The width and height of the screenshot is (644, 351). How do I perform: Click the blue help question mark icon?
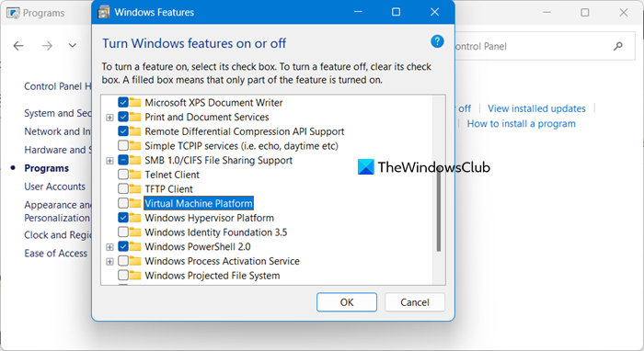pyautogui.click(x=437, y=41)
